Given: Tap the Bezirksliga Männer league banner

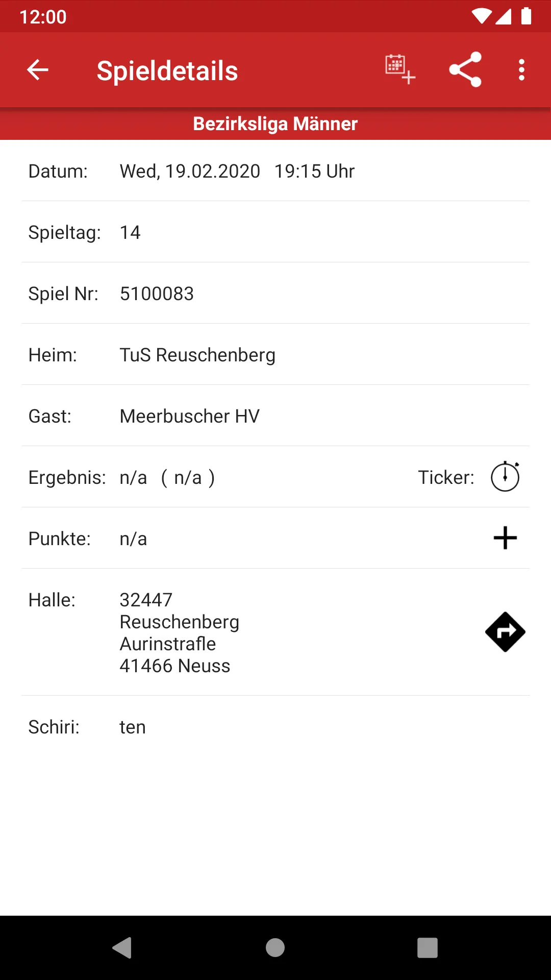Looking at the screenshot, I should [x=275, y=124].
